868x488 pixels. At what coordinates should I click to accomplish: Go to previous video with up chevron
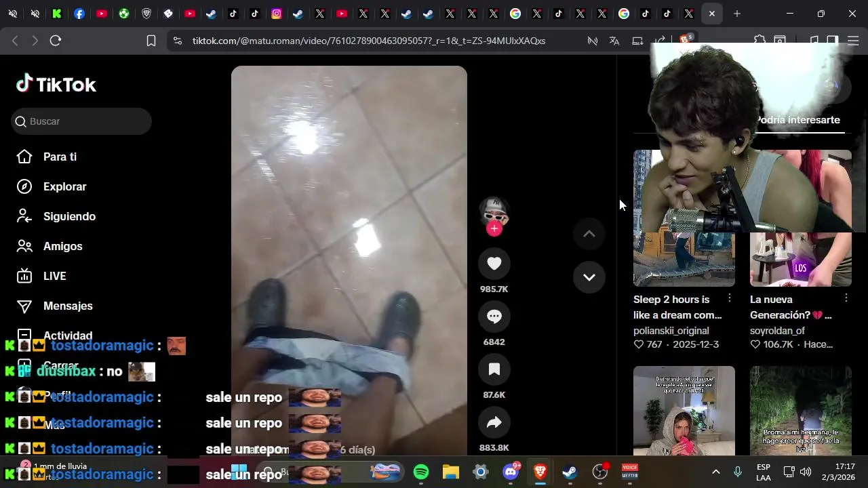589,234
